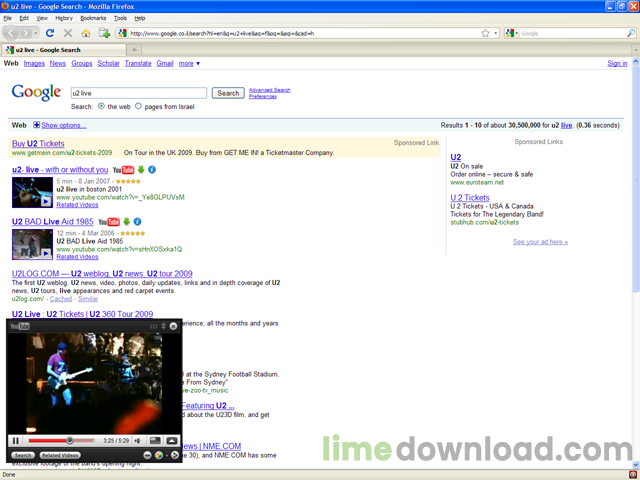
Task: Click the video progress slider knob
Action: tap(70, 440)
